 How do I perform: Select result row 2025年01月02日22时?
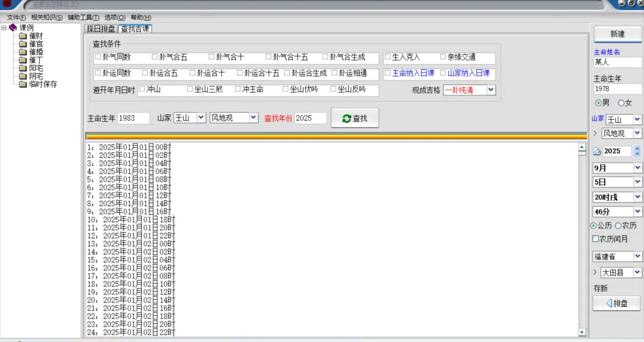coord(131,332)
